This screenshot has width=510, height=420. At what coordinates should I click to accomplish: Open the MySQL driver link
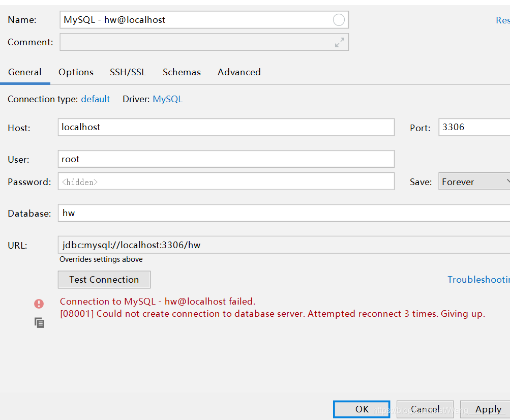click(167, 99)
